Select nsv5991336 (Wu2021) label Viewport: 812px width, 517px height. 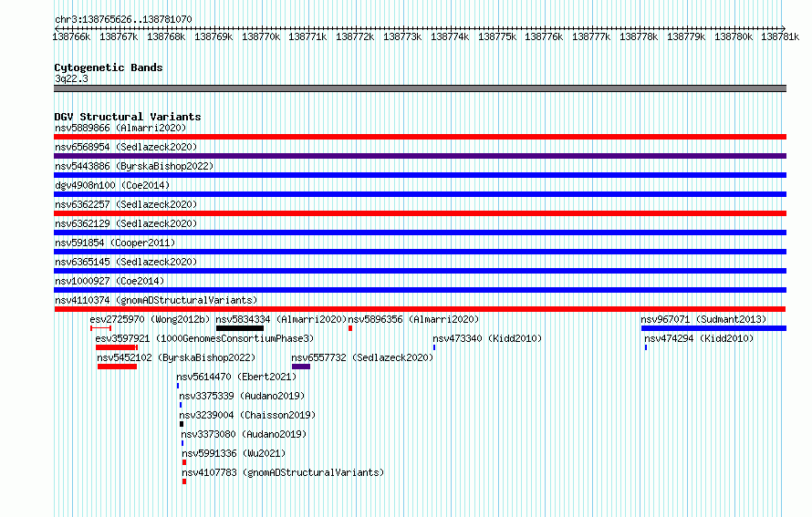pos(234,453)
